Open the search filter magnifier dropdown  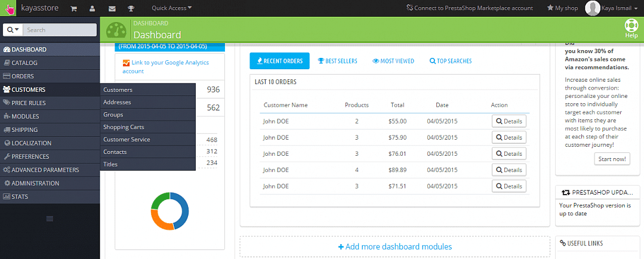[x=13, y=30]
